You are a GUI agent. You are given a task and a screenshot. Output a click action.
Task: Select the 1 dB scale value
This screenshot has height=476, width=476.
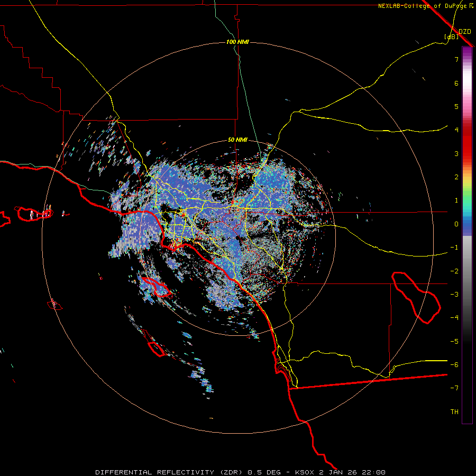tap(456, 200)
